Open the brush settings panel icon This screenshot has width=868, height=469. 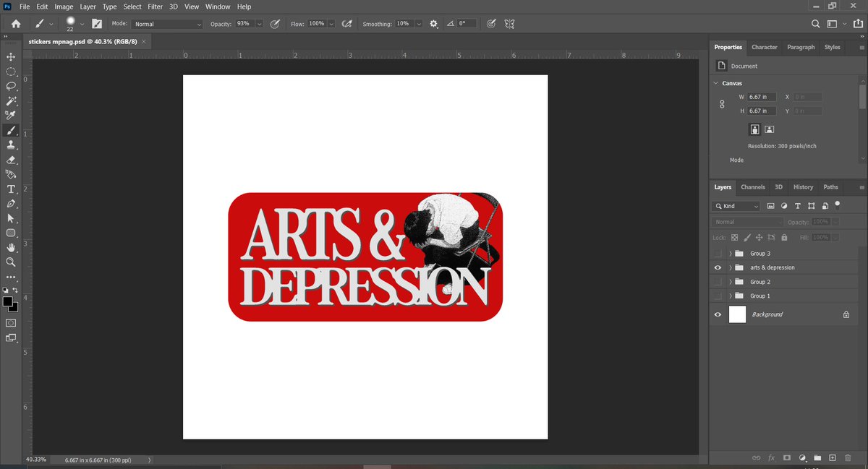97,24
